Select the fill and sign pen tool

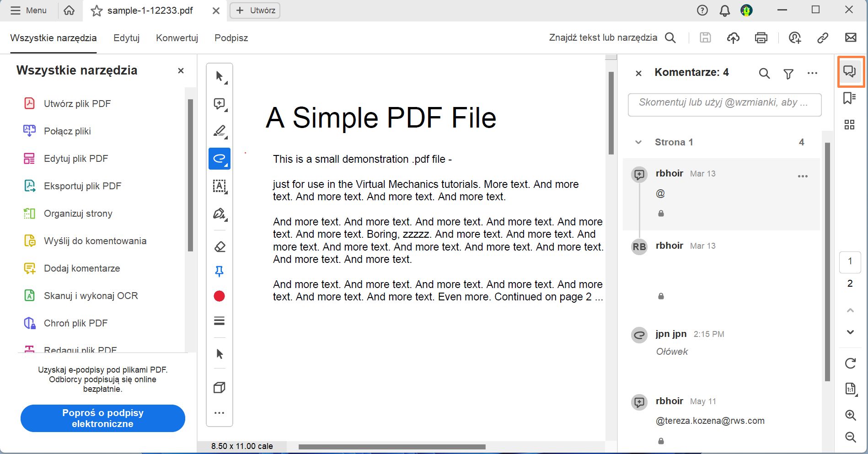click(220, 214)
